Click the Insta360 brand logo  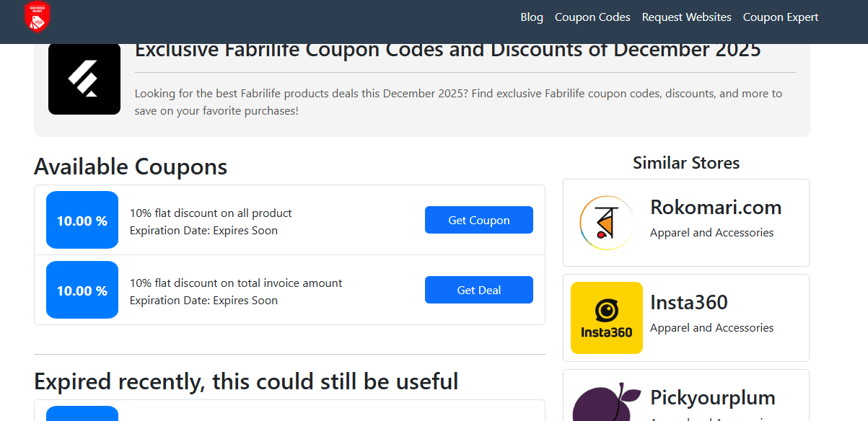click(x=606, y=317)
